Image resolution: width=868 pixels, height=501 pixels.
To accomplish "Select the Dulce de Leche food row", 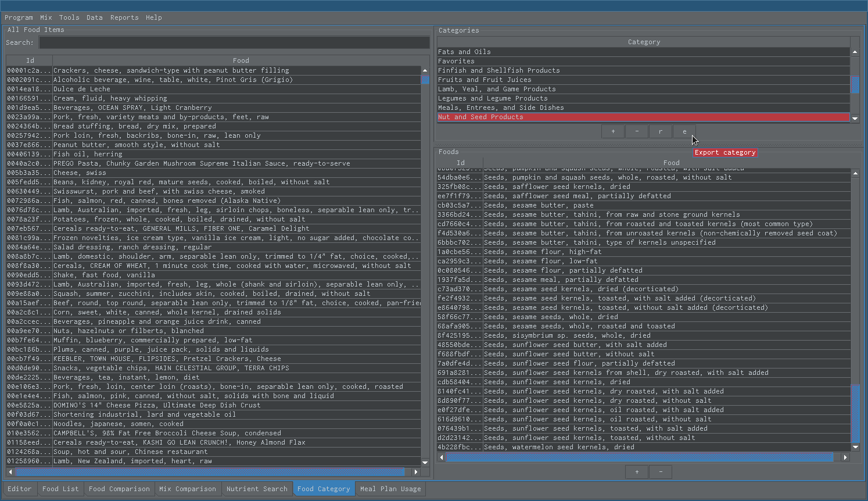I will [213, 89].
